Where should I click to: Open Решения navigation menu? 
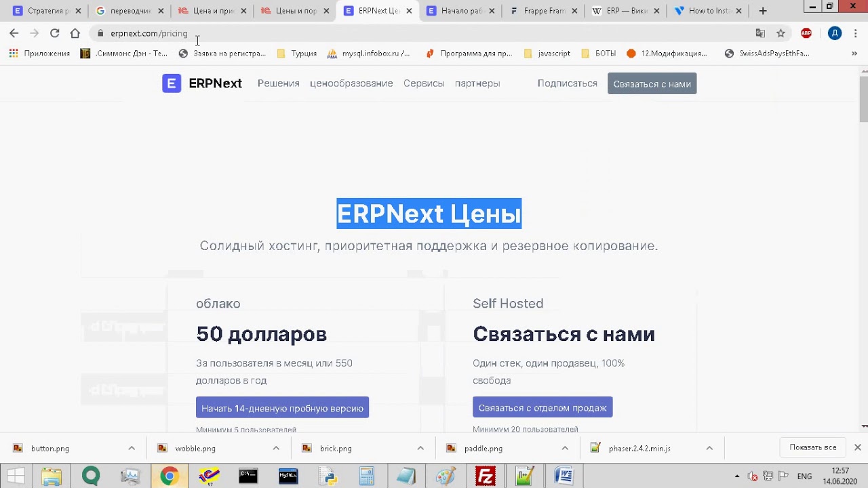[279, 83]
